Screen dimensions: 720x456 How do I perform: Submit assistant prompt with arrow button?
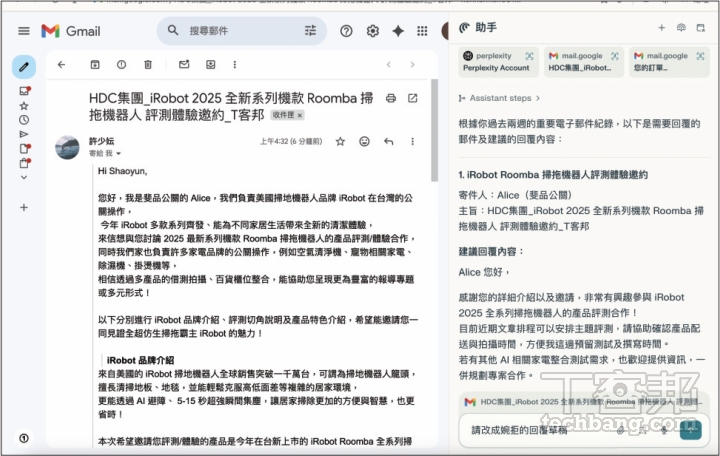pyautogui.click(x=691, y=430)
